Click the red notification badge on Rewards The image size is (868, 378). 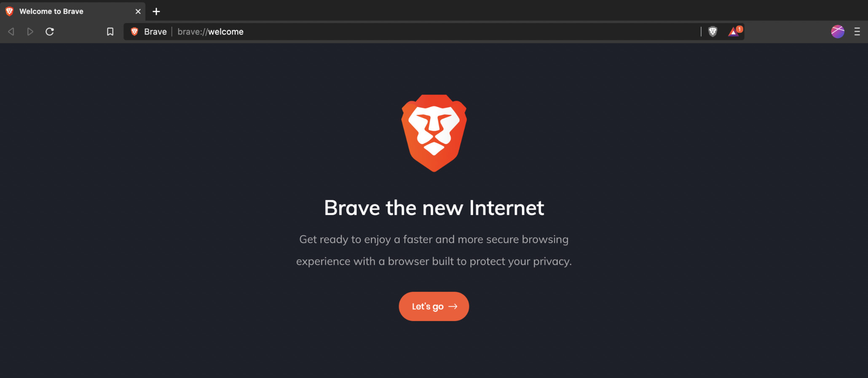tap(739, 29)
